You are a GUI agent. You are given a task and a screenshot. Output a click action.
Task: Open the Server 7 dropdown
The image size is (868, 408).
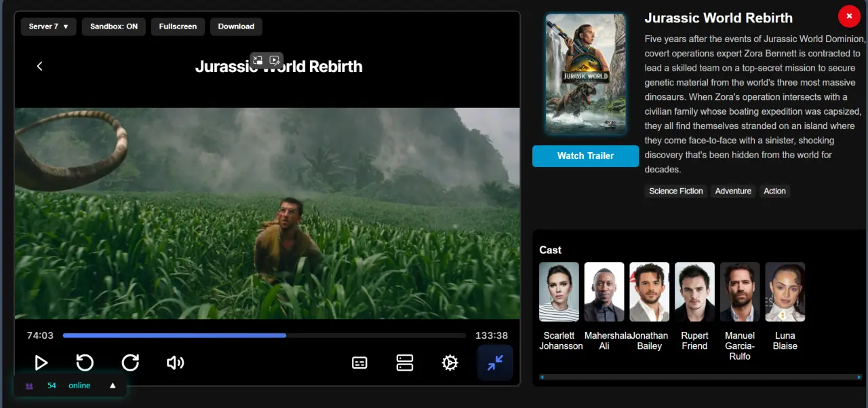(x=48, y=26)
